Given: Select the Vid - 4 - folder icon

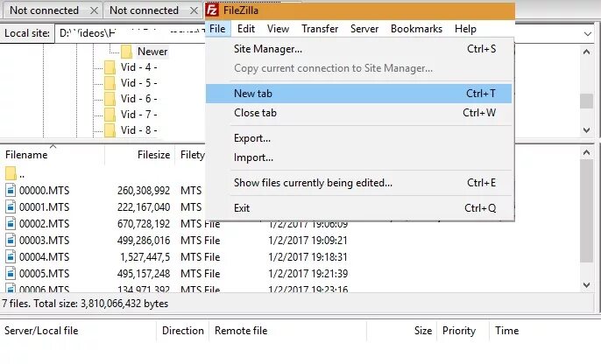Looking at the screenshot, I should pyautogui.click(x=110, y=66).
